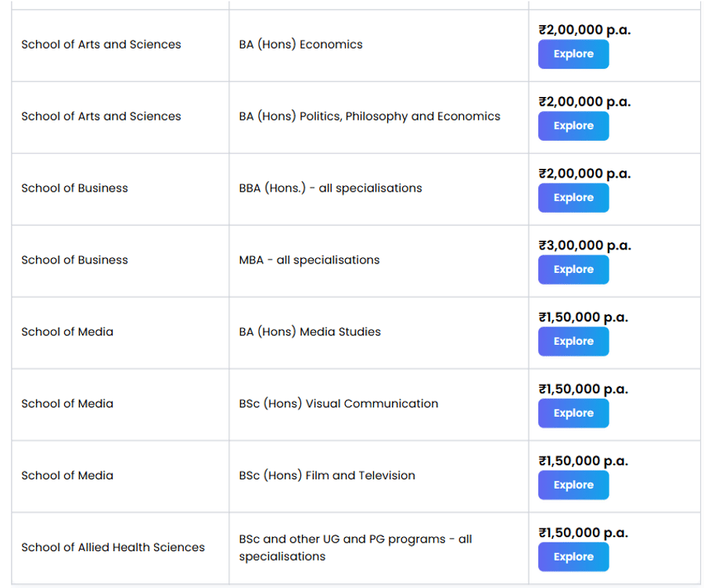Click the School of Allied Health Sciences label
Image resolution: width=704 pixels, height=588 pixels.
click(x=113, y=547)
